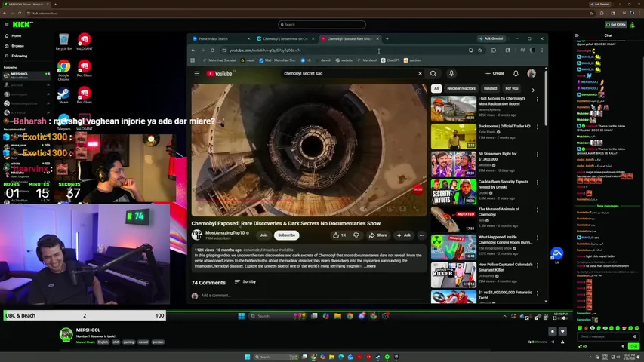
Task: Open the Kick sidebar hamburger menu
Action: pyautogui.click(x=7, y=25)
